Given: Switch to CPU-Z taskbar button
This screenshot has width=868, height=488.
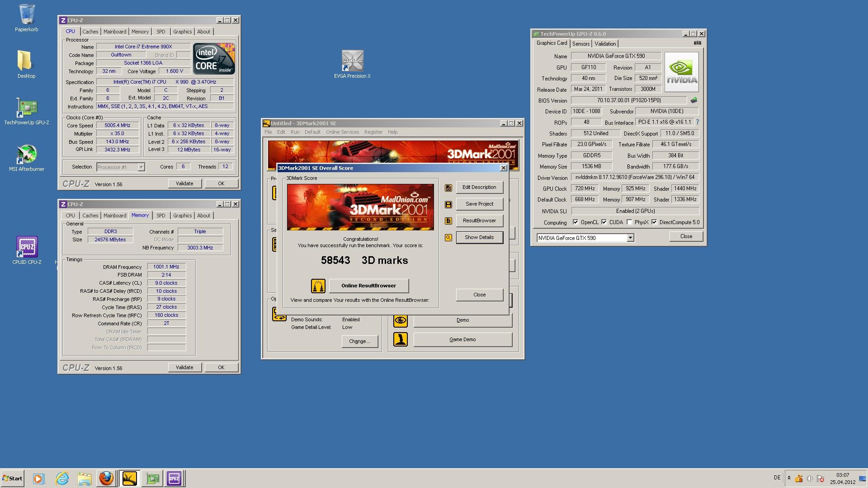Looking at the screenshot, I should (174, 479).
